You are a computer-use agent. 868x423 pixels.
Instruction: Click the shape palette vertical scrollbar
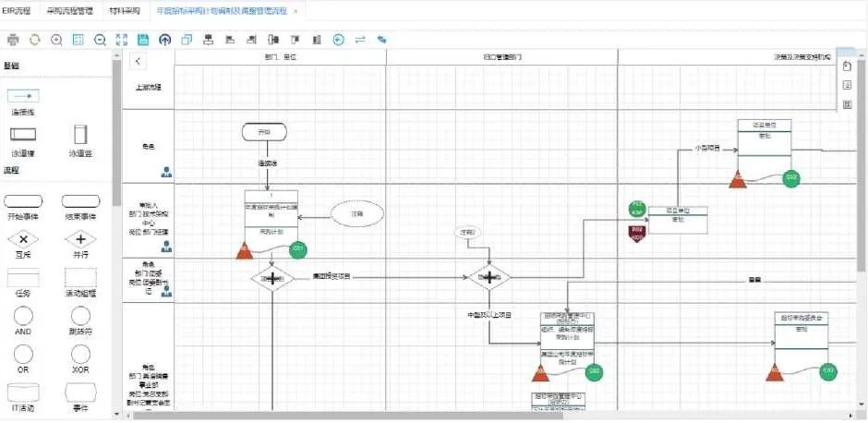pos(116,132)
